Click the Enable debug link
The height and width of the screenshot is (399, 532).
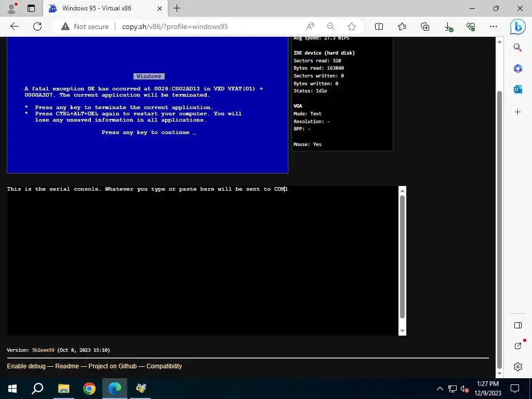(26, 366)
